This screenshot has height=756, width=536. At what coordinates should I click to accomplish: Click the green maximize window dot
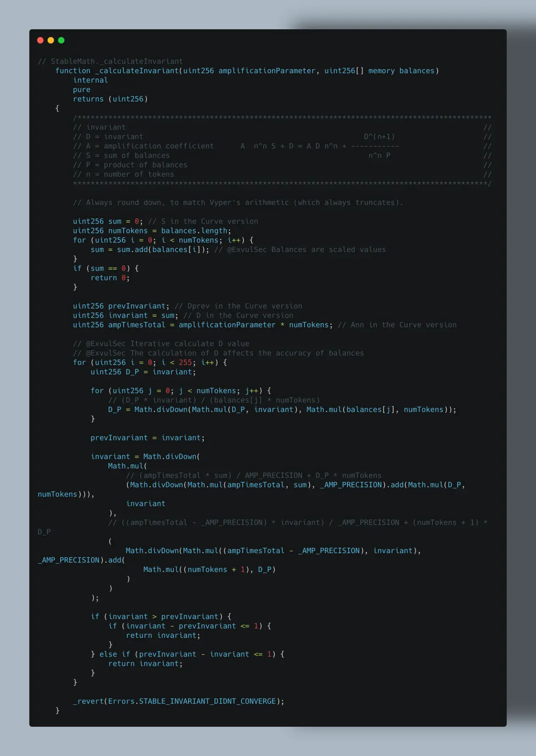[x=61, y=40]
